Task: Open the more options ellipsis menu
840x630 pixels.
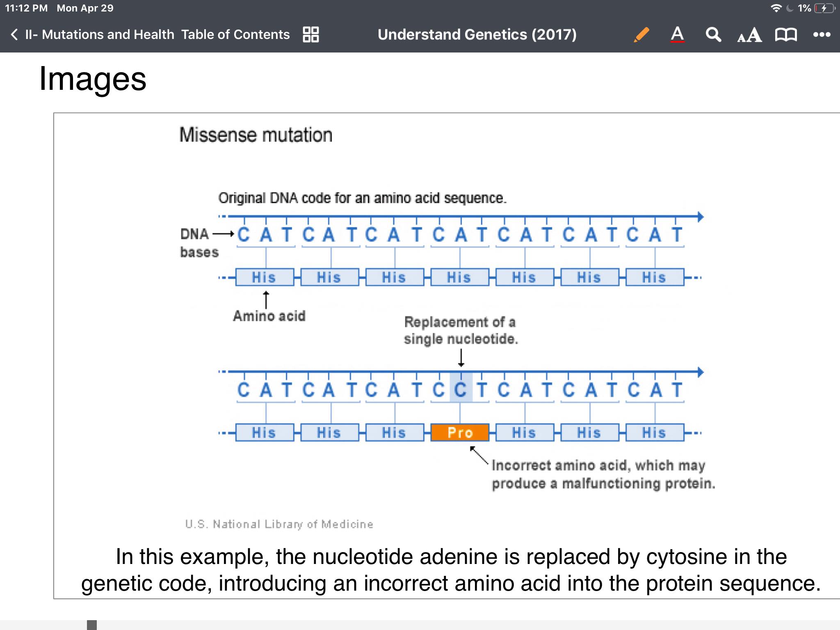Action: click(822, 34)
